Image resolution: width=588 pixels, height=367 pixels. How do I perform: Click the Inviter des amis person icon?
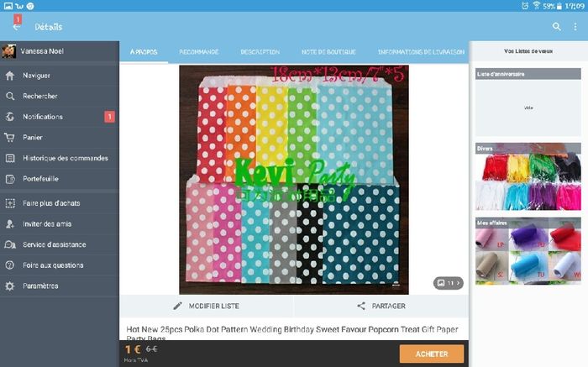[x=10, y=223]
